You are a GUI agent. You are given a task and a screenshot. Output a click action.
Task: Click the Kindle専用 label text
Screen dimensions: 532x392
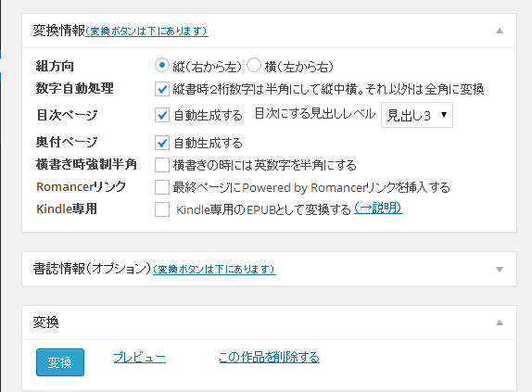(67, 209)
